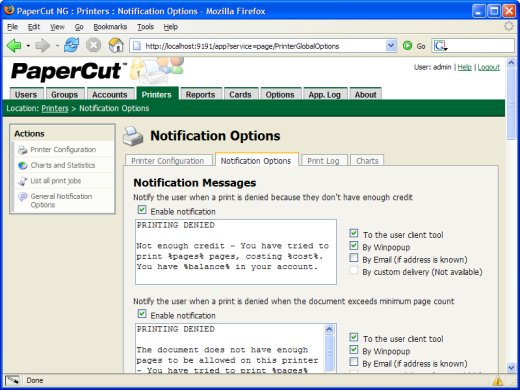Toggle first Enable notification checkbox for credit denial

pyautogui.click(x=142, y=210)
